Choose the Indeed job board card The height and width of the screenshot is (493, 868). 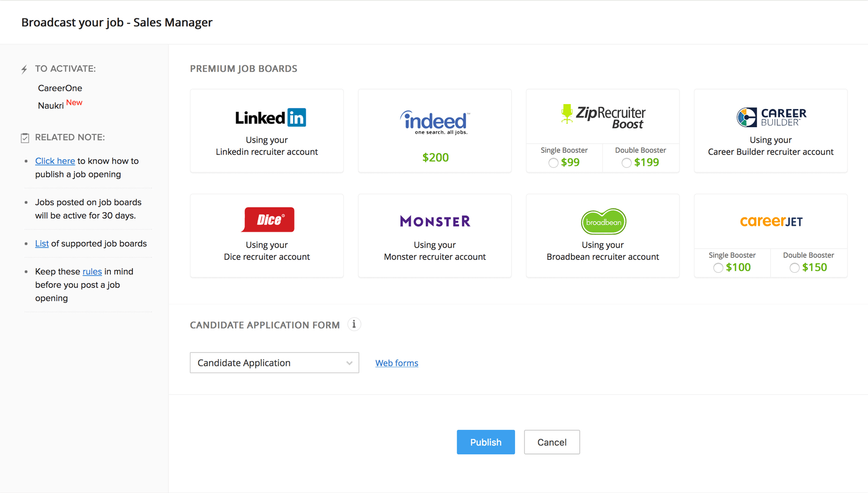pyautogui.click(x=434, y=130)
